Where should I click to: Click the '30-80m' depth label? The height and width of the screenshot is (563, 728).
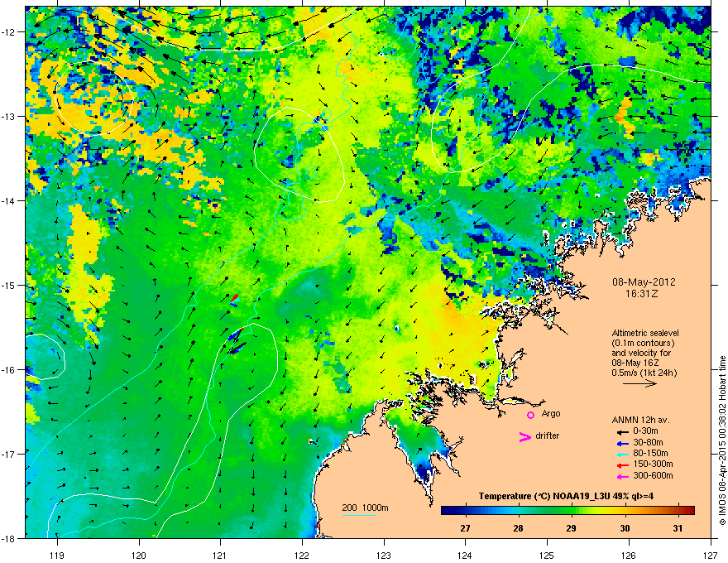click(x=648, y=442)
